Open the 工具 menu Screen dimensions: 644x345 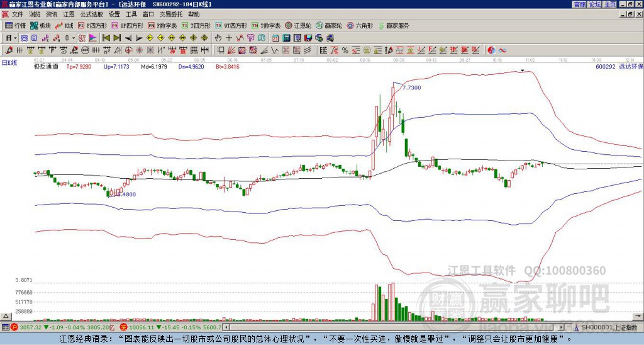coord(131,14)
